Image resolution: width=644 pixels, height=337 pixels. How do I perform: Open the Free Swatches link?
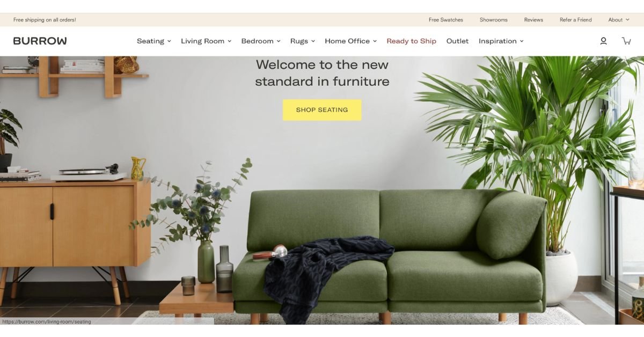pyautogui.click(x=446, y=20)
